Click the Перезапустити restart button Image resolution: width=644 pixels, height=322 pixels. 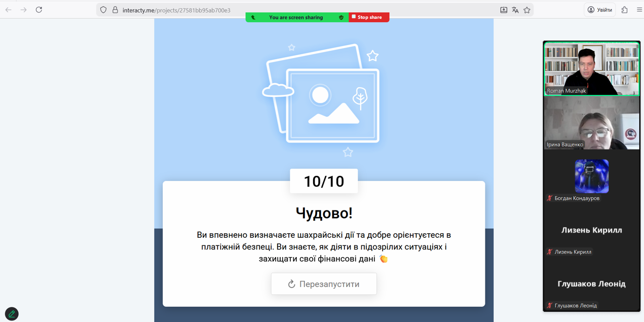[x=324, y=284]
